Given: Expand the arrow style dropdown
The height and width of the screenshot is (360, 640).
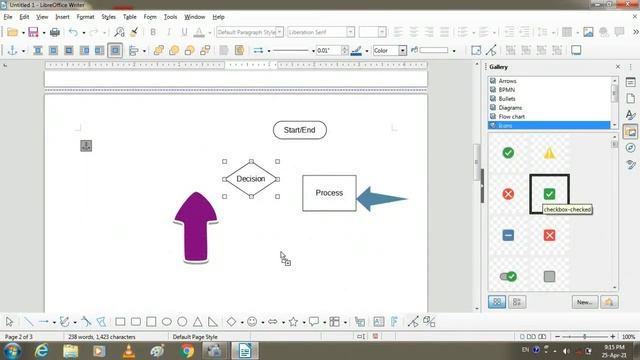Looking at the screenshot, I should coord(269,51).
